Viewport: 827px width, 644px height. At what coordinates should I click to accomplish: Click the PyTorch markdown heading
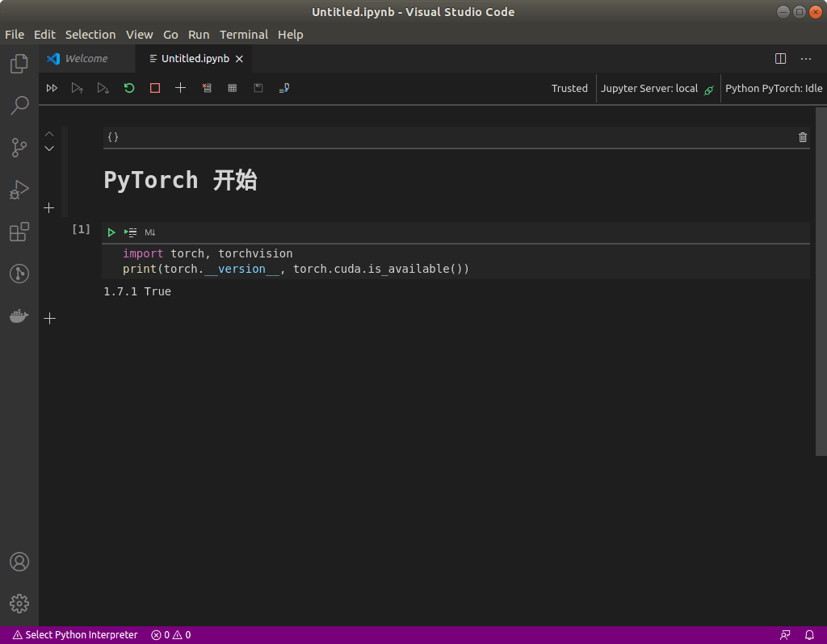click(x=180, y=180)
